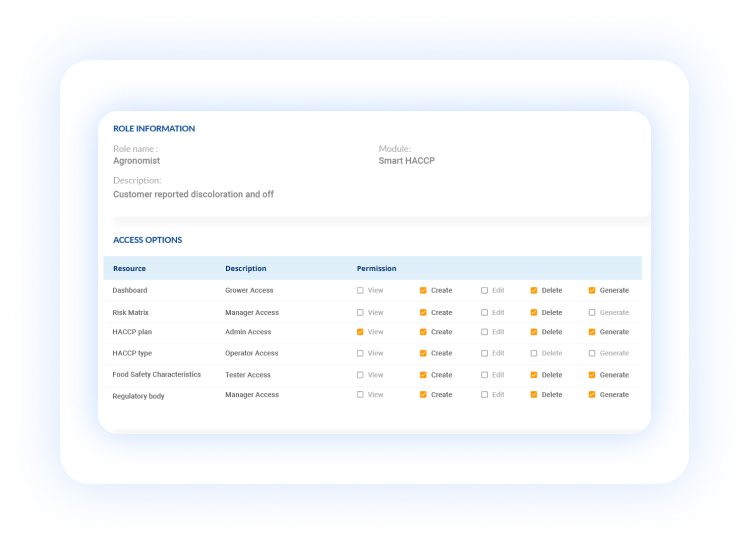Click the ACCESS OPTIONS heading

point(148,240)
